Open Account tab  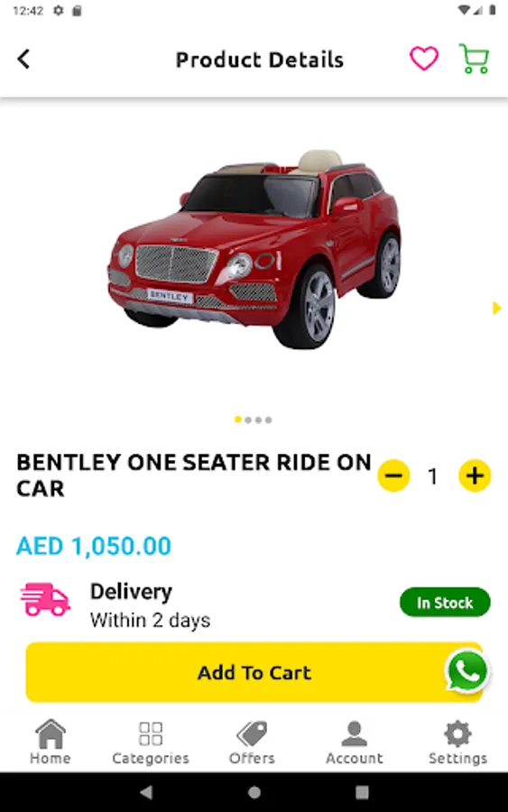[x=355, y=743]
